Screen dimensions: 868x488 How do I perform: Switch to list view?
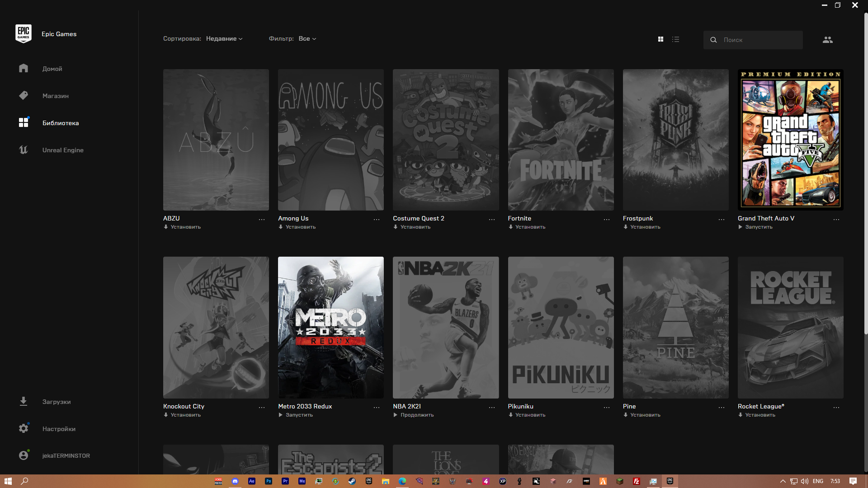675,39
